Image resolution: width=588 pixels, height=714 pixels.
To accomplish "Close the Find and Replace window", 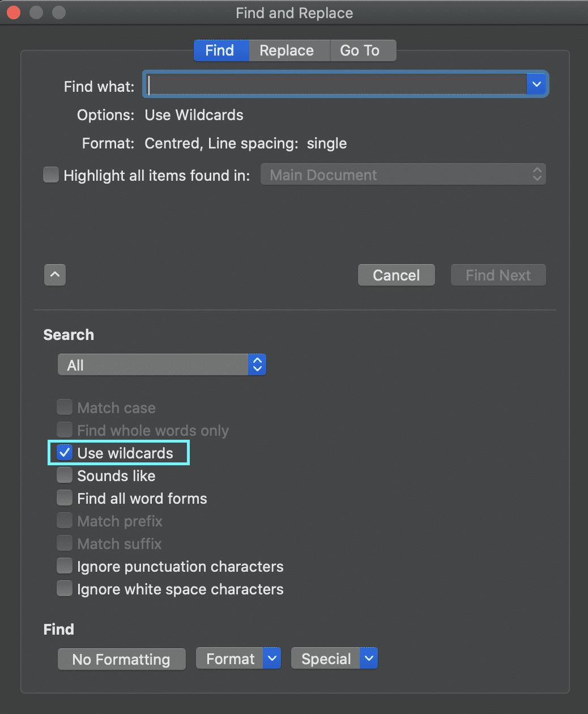I will [14, 12].
